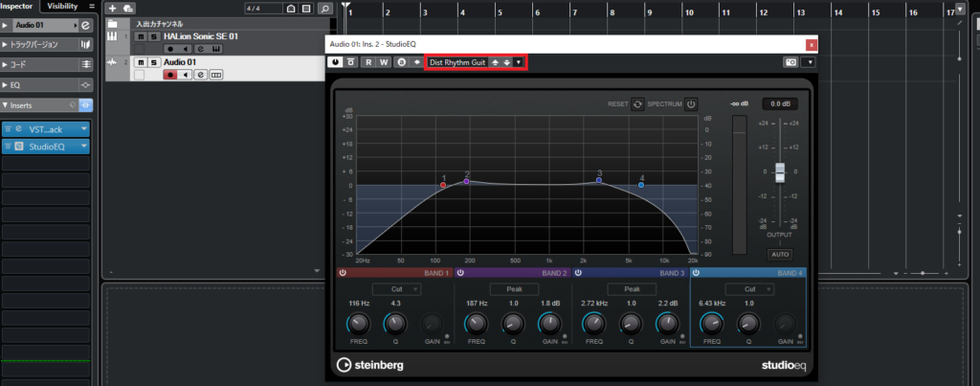Viewport: 980px width, 386px height.
Task: Open track presets icon next to Add Track
Action: tap(128, 8)
